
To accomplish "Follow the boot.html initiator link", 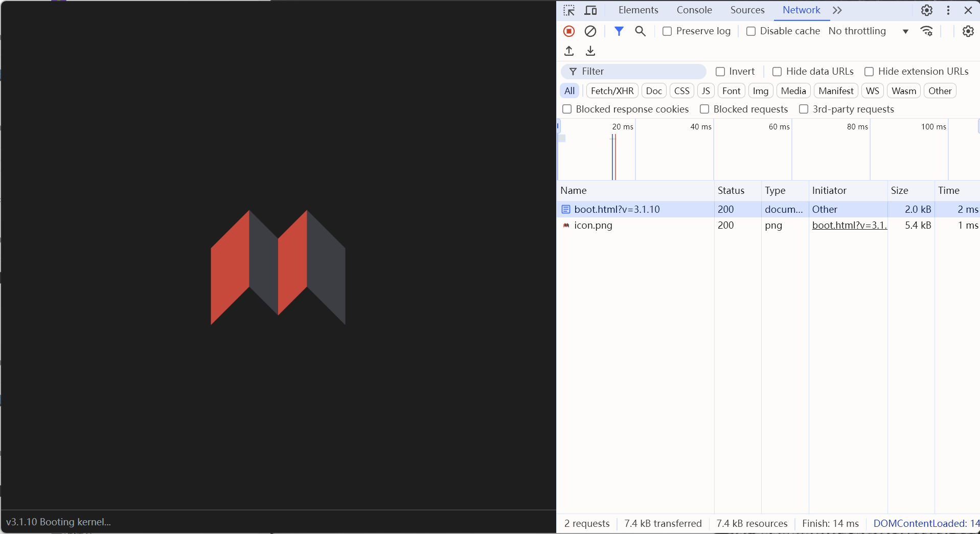I will 849,225.
